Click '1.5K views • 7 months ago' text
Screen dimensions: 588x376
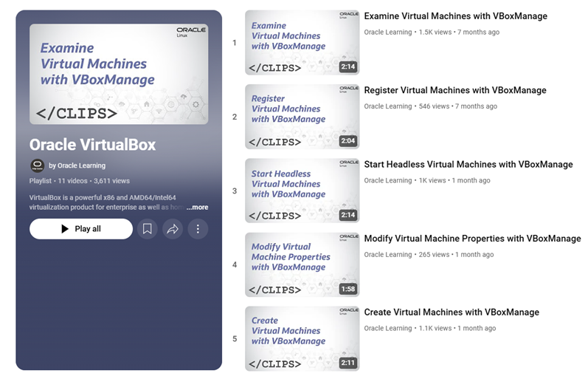coord(459,33)
